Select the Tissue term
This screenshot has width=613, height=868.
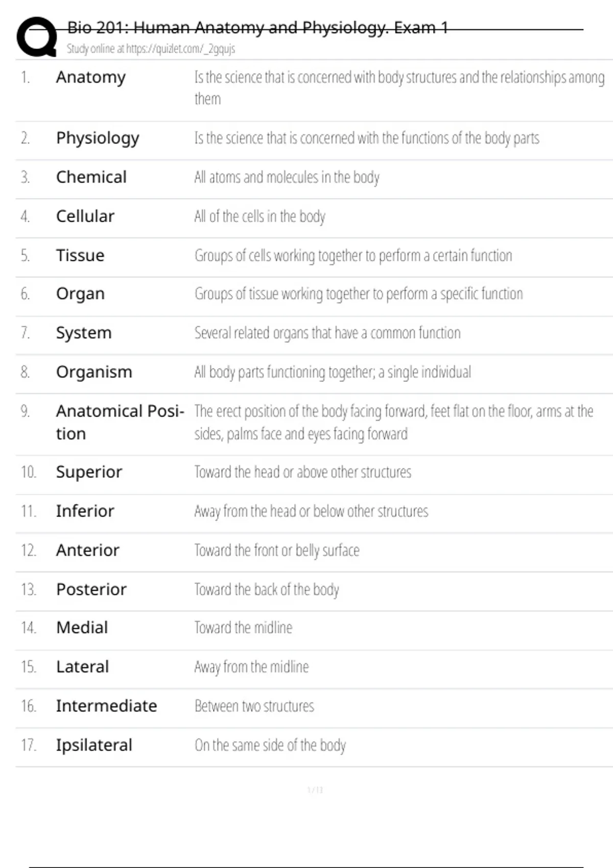pyautogui.click(x=80, y=255)
